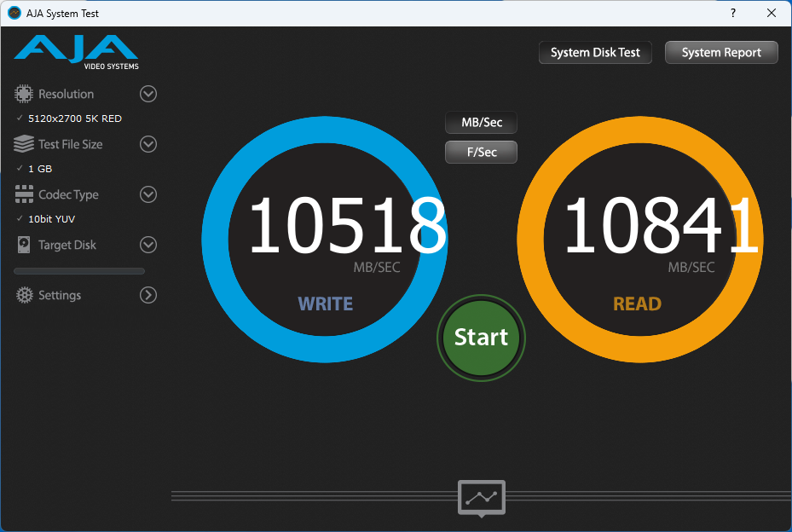Click the target disk selection bar
This screenshot has width=792, height=532.
[79, 271]
